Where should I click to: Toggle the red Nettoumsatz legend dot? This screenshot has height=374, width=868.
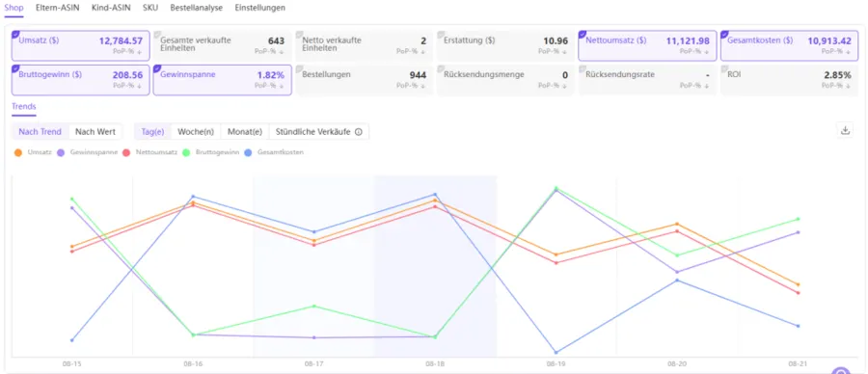point(126,151)
